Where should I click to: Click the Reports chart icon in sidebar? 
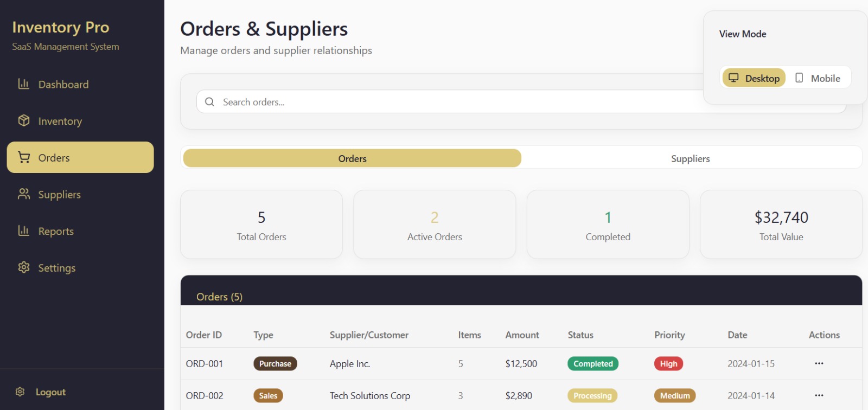(23, 231)
